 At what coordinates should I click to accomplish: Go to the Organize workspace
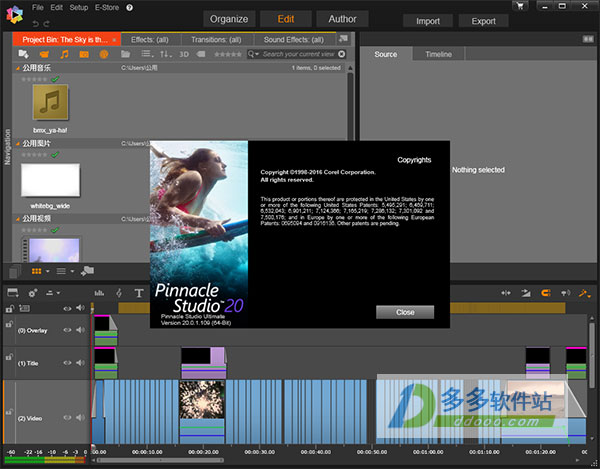[x=229, y=19]
